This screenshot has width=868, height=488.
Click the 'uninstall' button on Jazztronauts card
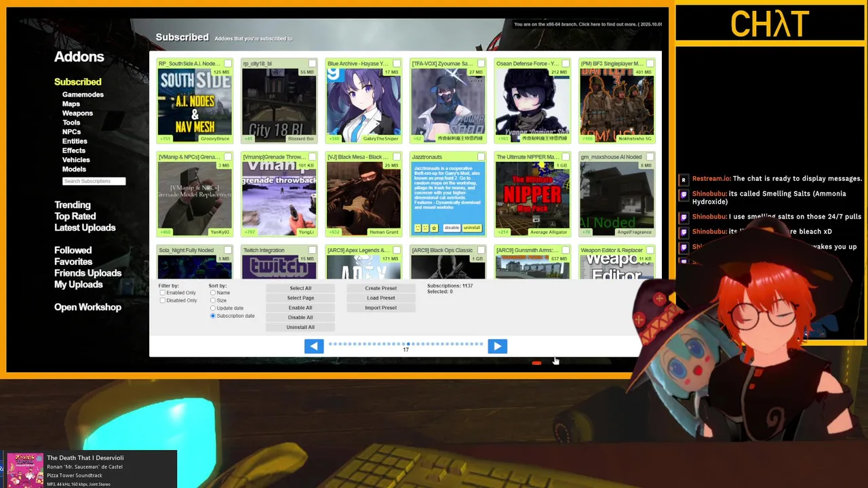[x=472, y=228]
